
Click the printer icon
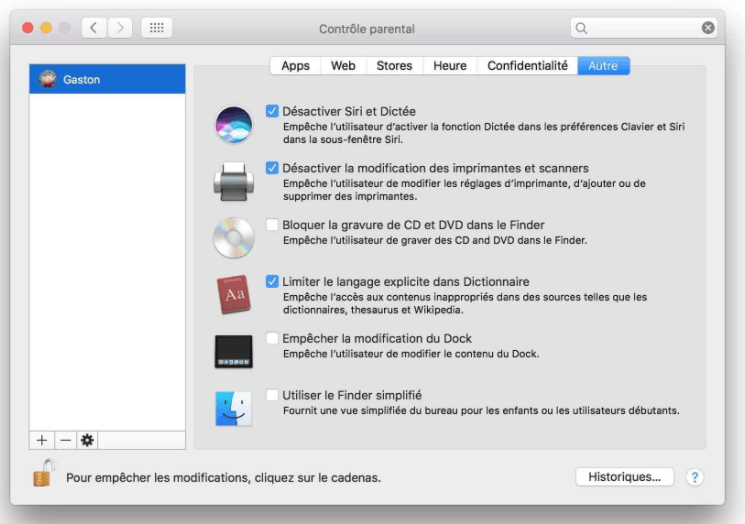234,181
